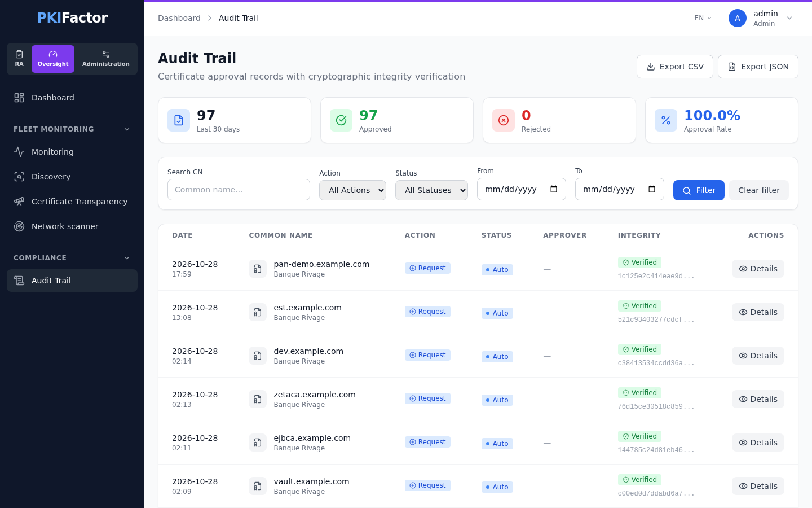
Task: Click the Verified badge for dev.example.com
Action: [639, 349]
